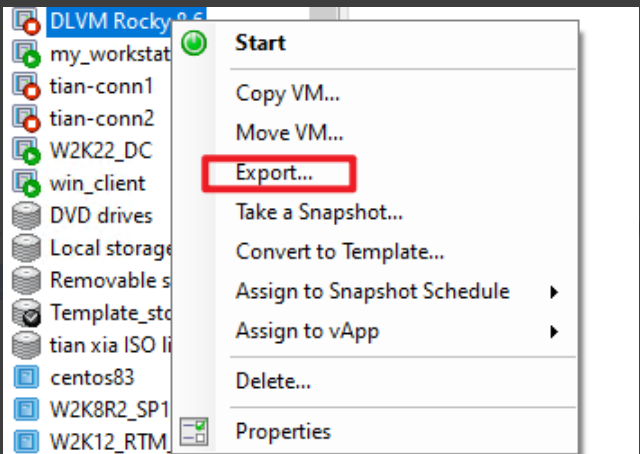Select the Local storage tree item
The image size is (640, 454).
point(110,248)
